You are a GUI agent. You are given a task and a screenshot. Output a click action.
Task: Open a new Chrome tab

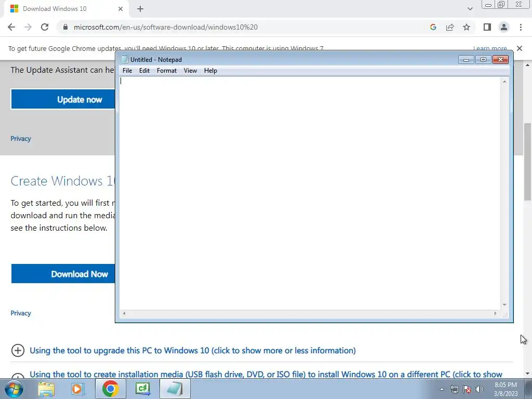[140, 9]
